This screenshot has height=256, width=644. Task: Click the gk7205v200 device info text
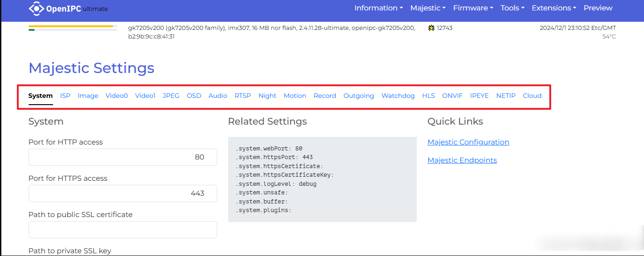[x=271, y=28]
